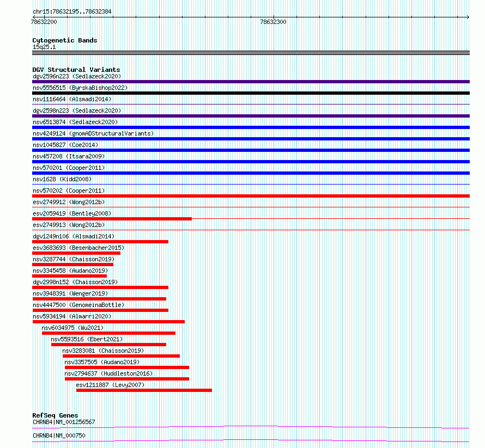Select the nsv1628 (Kidd2008) label
The image size is (485, 448).
[x=62, y=179]
